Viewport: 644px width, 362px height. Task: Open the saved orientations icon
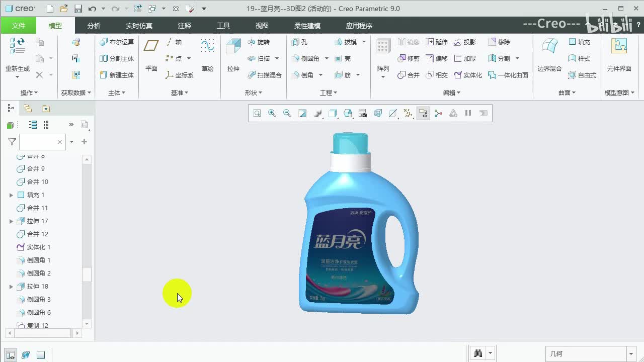coord(348,113)
